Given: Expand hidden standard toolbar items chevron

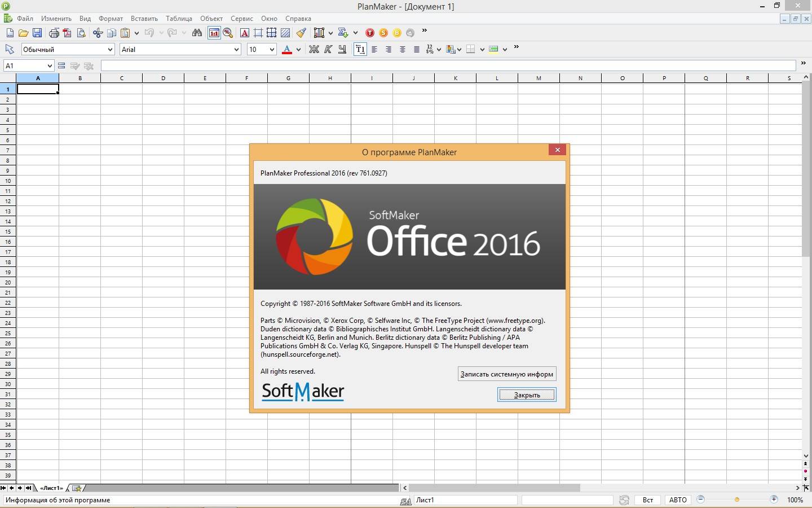Looking at the screenshot, I should click(425, 31).
